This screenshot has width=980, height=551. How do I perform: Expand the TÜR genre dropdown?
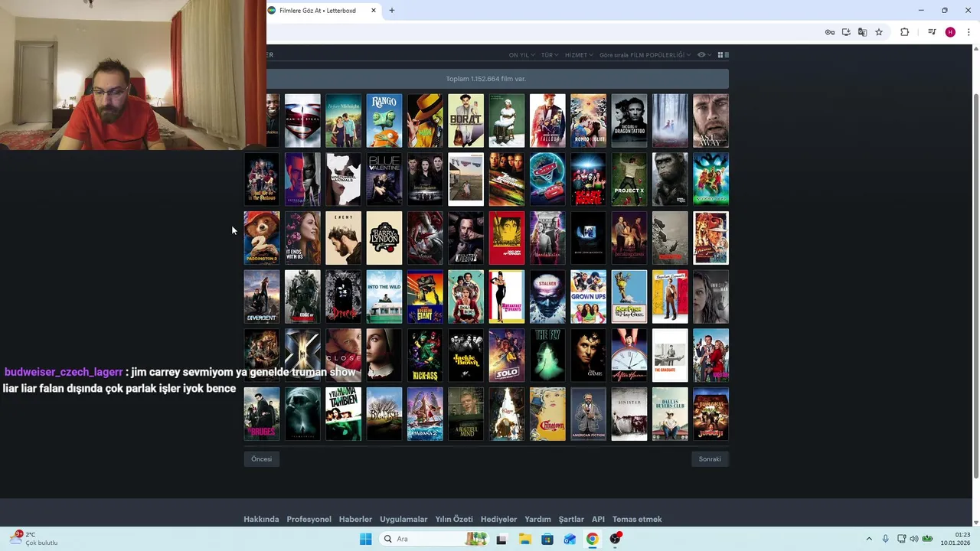click(x=550, y=55)
